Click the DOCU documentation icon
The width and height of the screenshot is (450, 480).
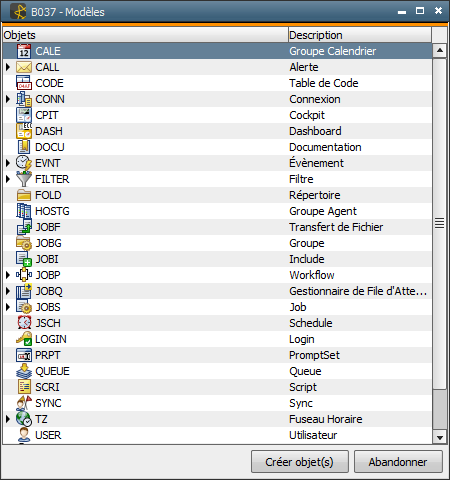[24, 147]
